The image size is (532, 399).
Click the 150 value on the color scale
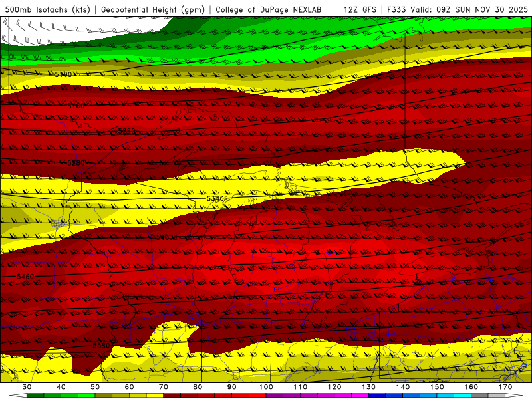coord(437,387)
